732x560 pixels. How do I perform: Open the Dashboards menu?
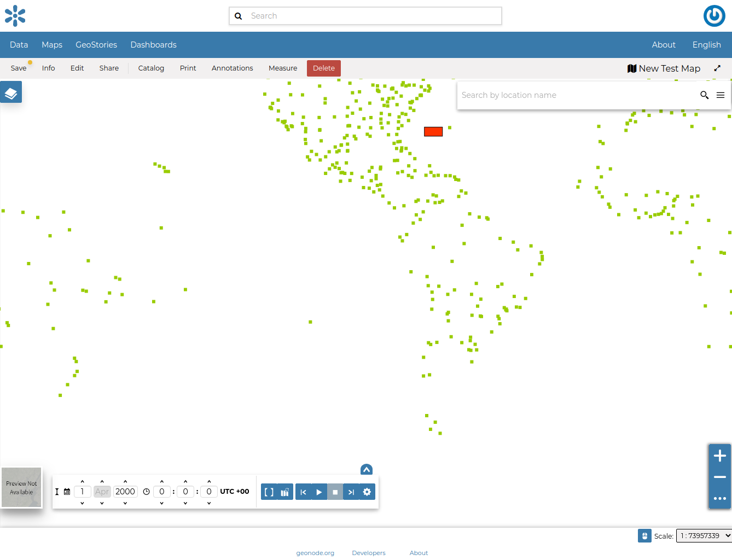pyautogui.click(x=153, y=45)
